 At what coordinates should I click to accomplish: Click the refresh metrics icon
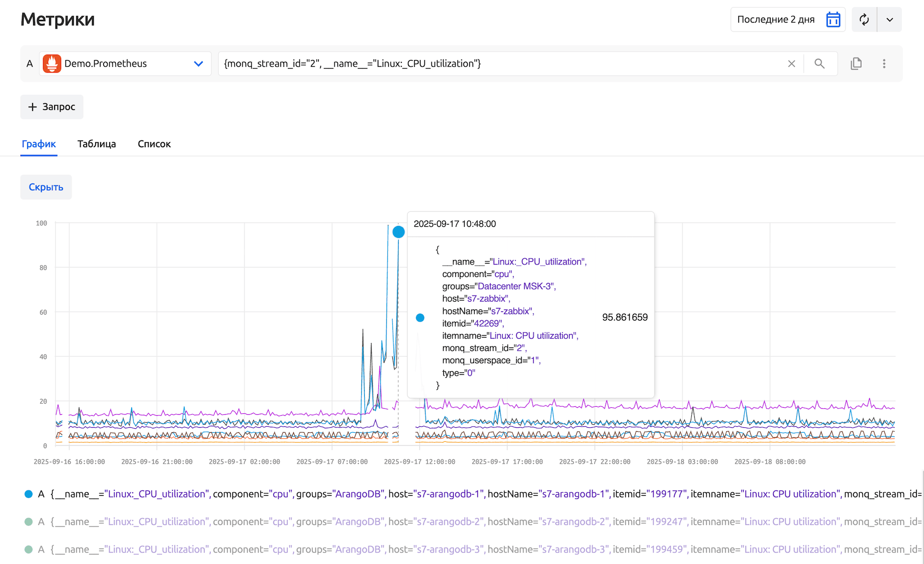[864, 20]
